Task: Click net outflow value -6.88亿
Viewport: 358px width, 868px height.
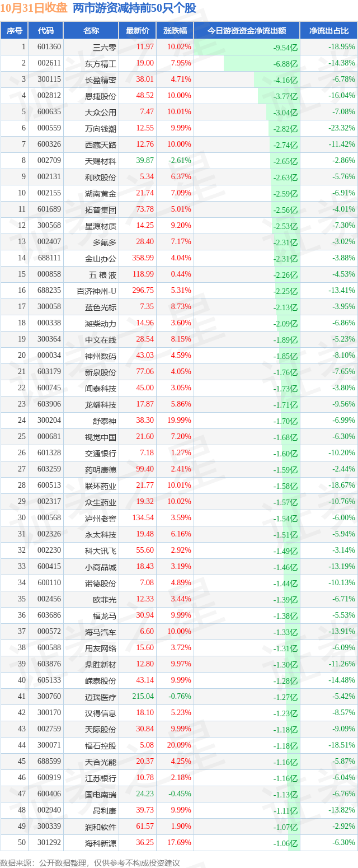Action: click(285, 64)
